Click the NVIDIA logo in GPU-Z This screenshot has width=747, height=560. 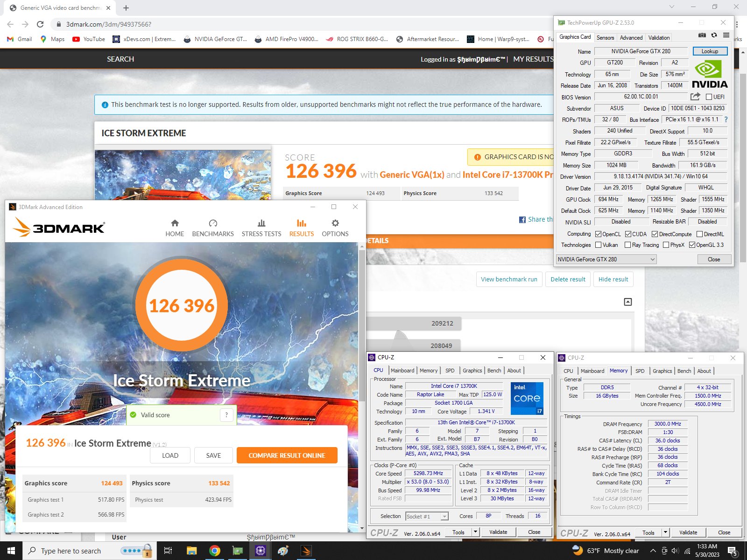pyautogui.click(x=710, y=75)
